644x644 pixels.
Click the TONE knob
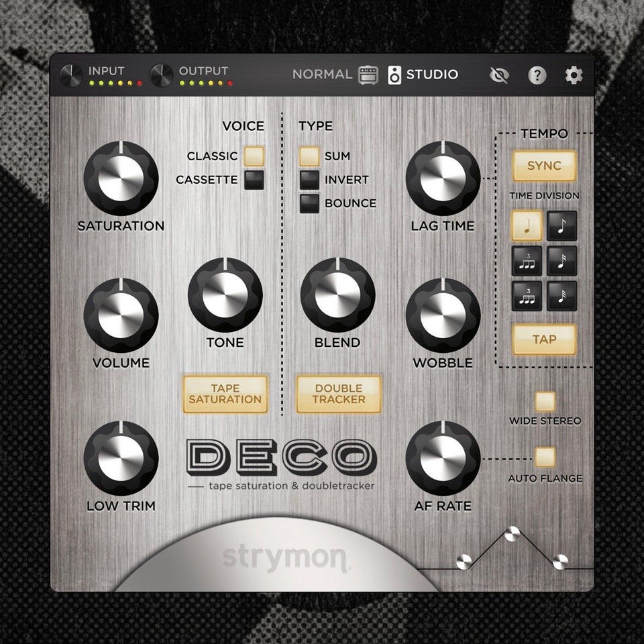[225, 295]
